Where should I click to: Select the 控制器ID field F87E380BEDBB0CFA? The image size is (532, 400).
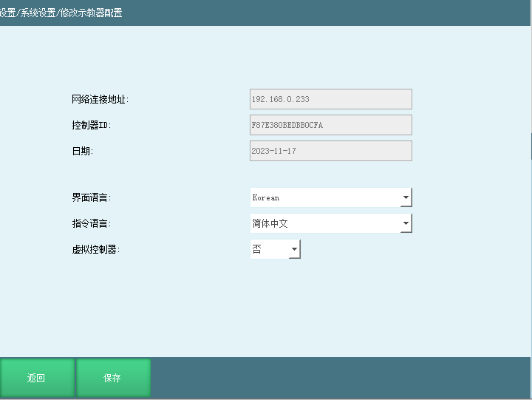click(330, 125)
